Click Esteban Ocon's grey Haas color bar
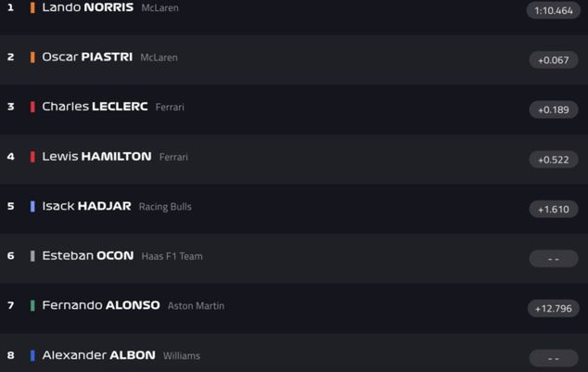This screenshot has width=588, height=372. (32, 256)
